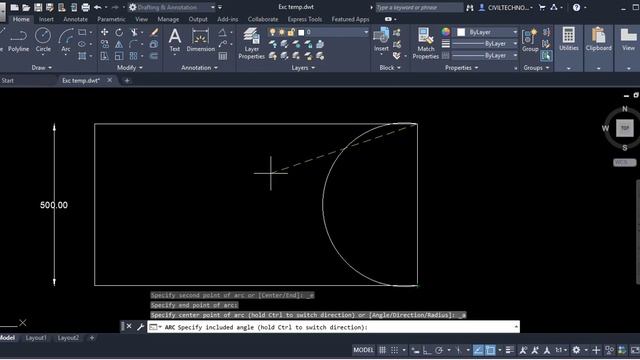Click the Mirror tool icon

(119, 44)
